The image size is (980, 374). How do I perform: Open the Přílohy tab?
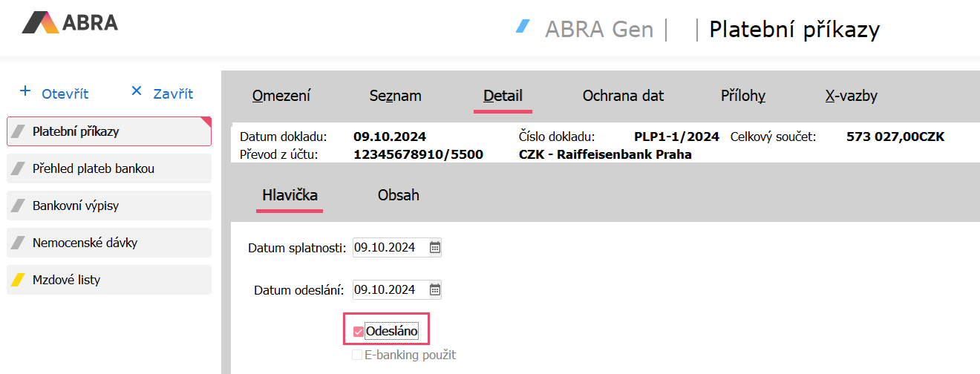coord(743,96)
